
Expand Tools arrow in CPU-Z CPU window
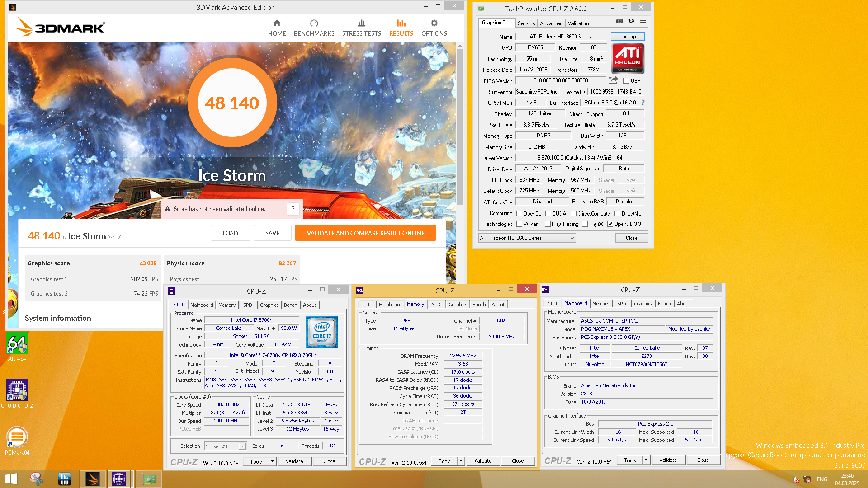[x=272, y=461]
